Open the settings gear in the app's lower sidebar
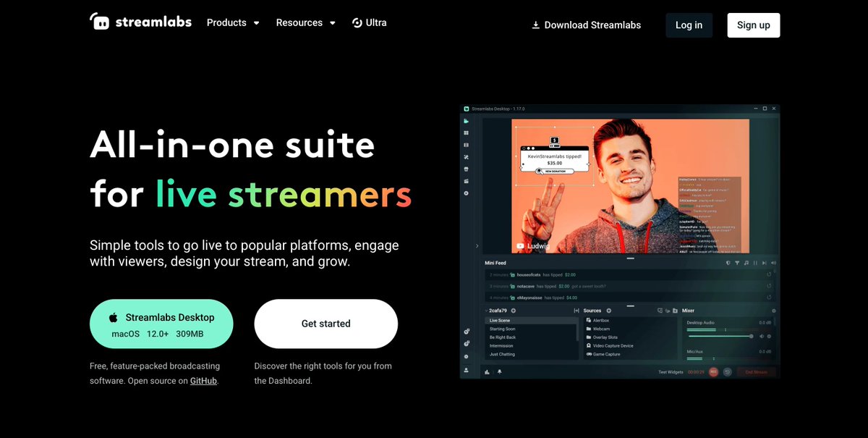The height and width of the screenshot is (438, 868). pyautogui.click(x=467, y=357)
